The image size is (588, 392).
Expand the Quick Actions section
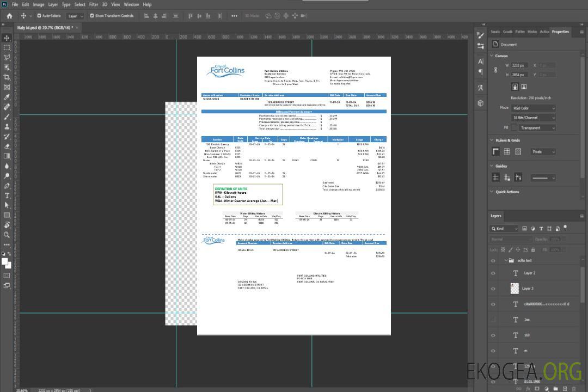(x=492, y=192)
